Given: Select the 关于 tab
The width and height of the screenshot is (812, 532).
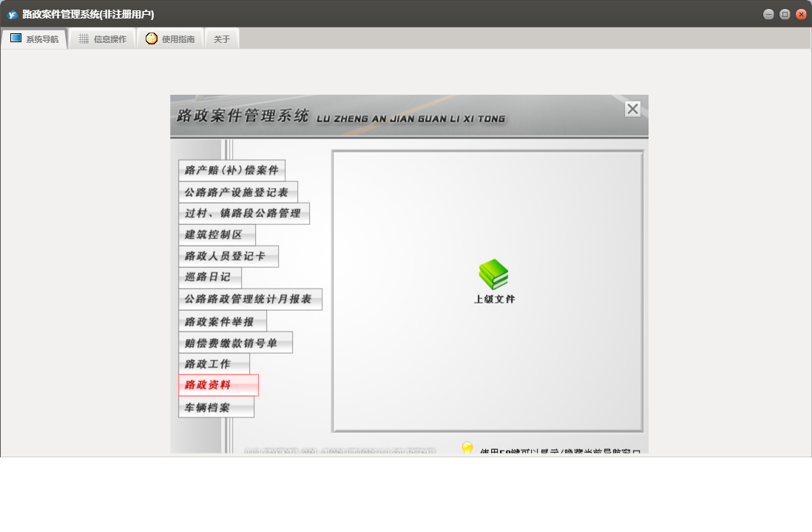Looking at the screenshot, I should 222,39.
